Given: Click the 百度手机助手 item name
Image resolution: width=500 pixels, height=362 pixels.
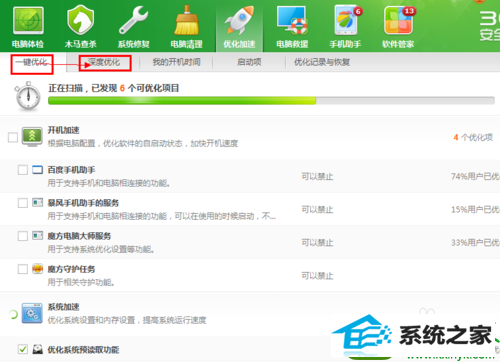Looking at the screenshot, I should tap(71, 170).
